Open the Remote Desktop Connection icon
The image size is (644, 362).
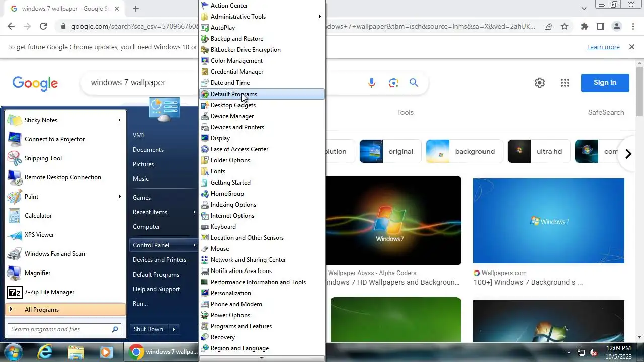tap(15, 177)
